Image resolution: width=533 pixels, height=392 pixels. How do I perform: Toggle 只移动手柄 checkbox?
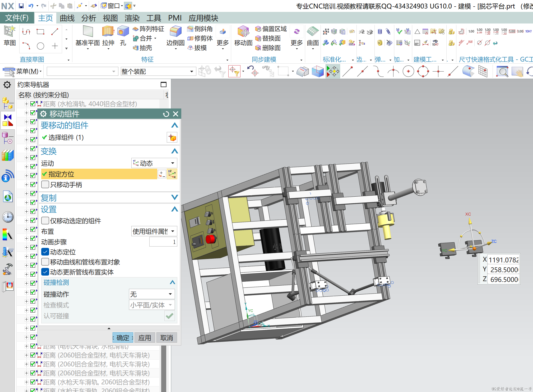click(45, 185)
